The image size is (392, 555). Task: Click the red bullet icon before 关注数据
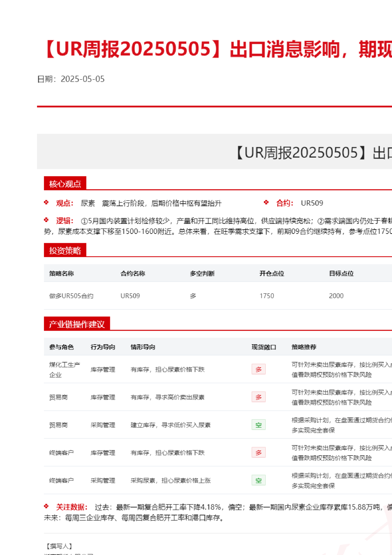coord(46,506)
